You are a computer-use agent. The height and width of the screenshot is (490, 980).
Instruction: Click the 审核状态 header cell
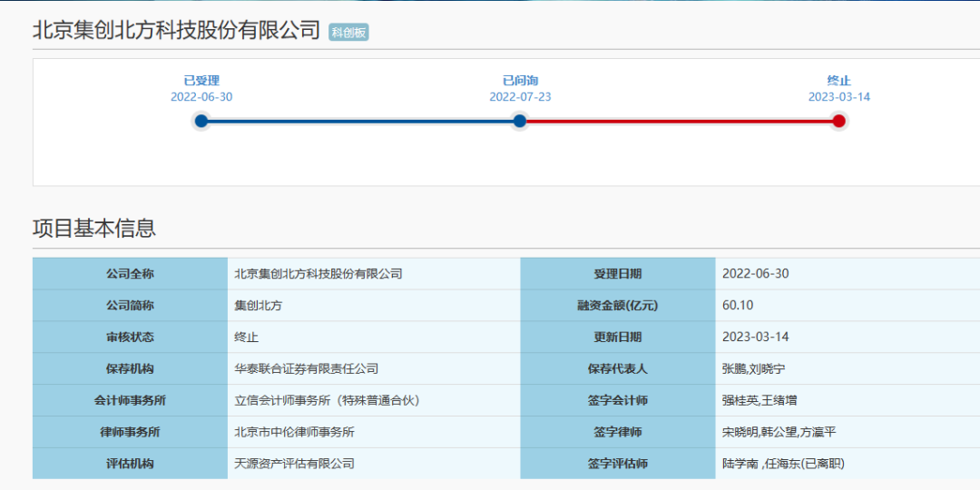tap(130, 337)
